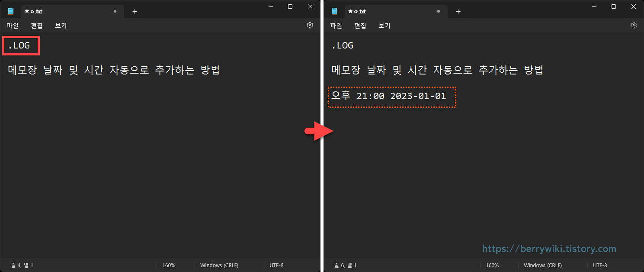
Task: Open Notepad settings via gear icon on left window
Action: tap(310, 25)
